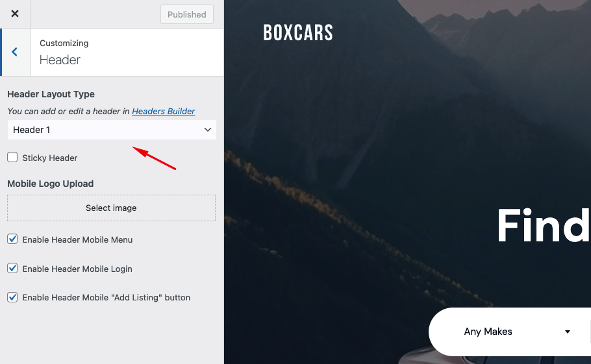This screenshot has width=591, height=364.
Task: Disable the Enable Header Mobile Menu checkbox
Action: tap(12, 239)
